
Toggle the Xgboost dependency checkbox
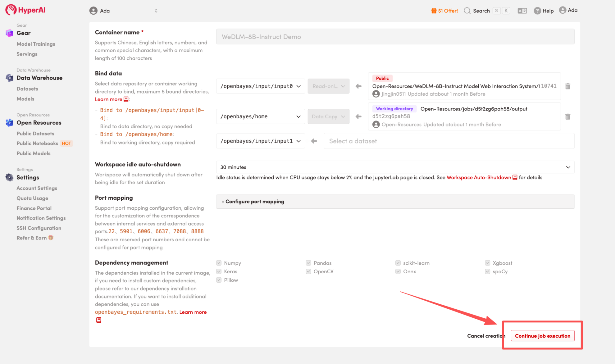[x=487, y=263]
